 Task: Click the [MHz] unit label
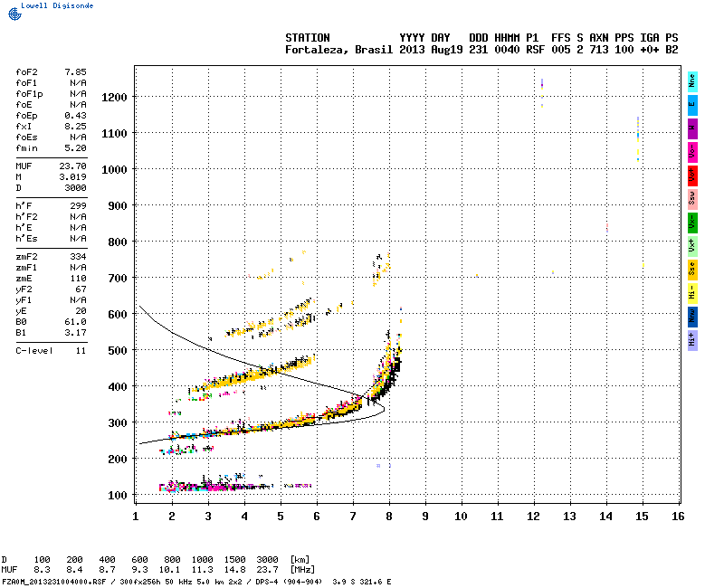click(x=302, y=570)
